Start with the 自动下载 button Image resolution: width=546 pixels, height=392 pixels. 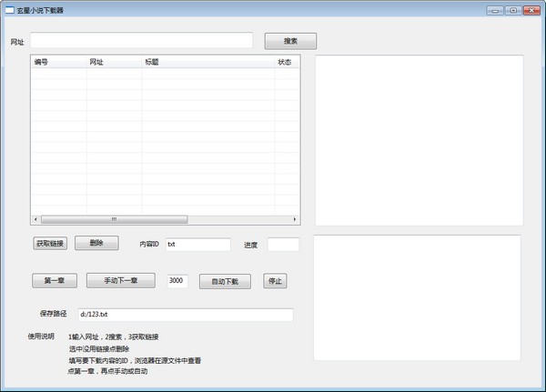pos(224,281)
